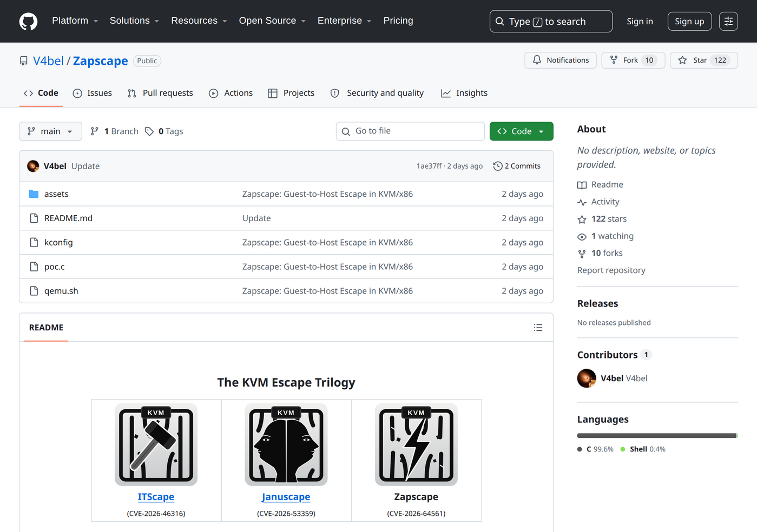Click the file icon beside qemu.sh

coord(34,291)
